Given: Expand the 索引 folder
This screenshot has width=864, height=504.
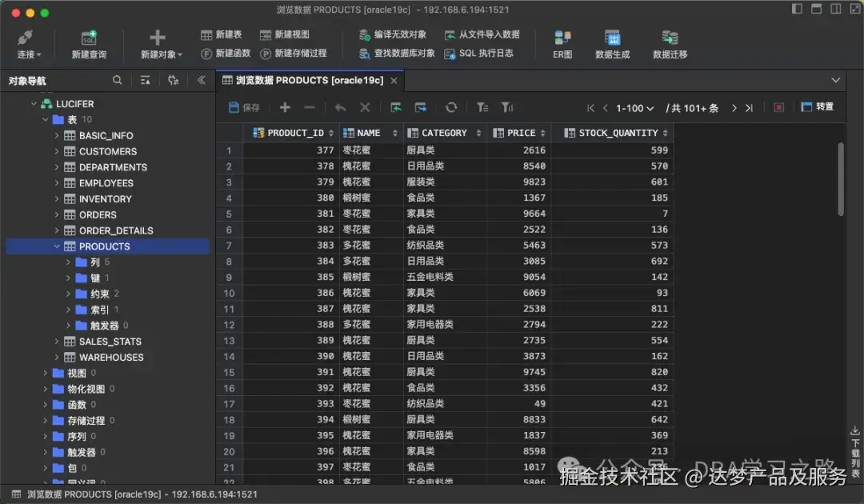Looking at the screenshot, I should (x=68, y=310).
